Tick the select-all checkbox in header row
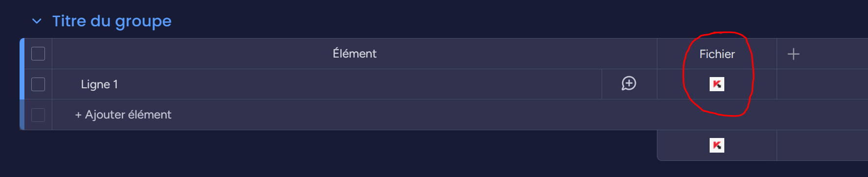This screenshot has height=177, width=868. pos(38,54)
